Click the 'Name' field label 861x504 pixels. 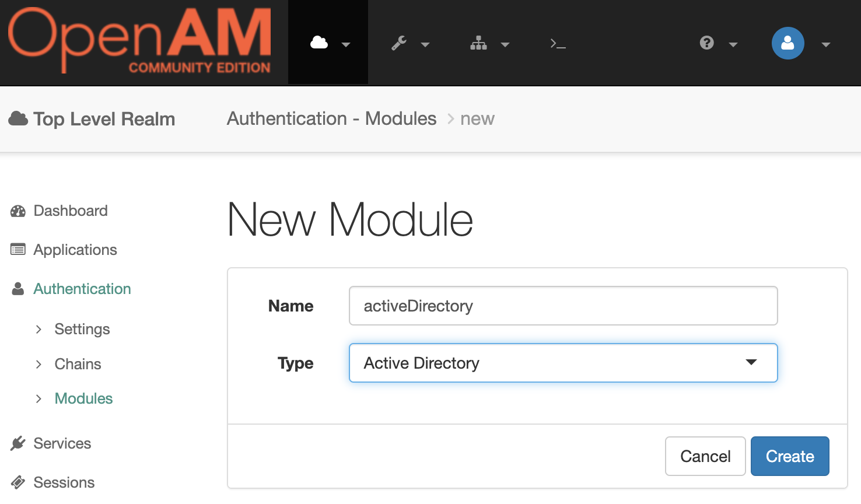290,306
